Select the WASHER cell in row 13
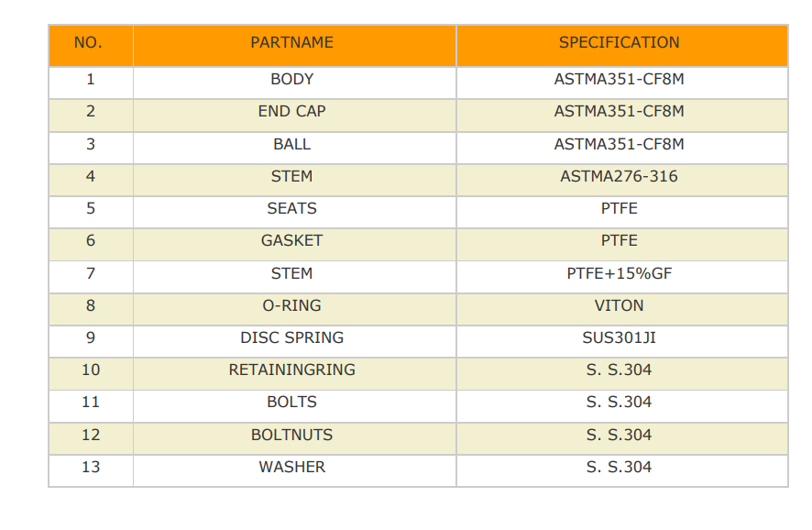This screenshot has width=812, height=530. [295, 471]
